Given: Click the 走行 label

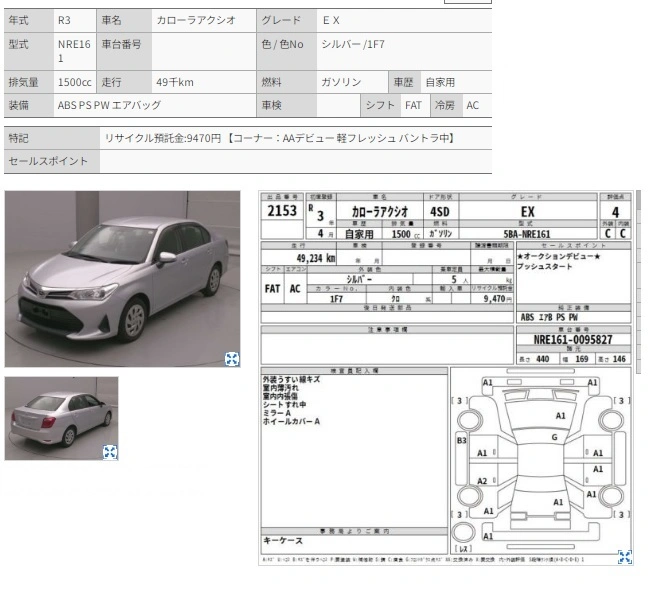Looking at the screenshot, I should (x=112, y=82).
